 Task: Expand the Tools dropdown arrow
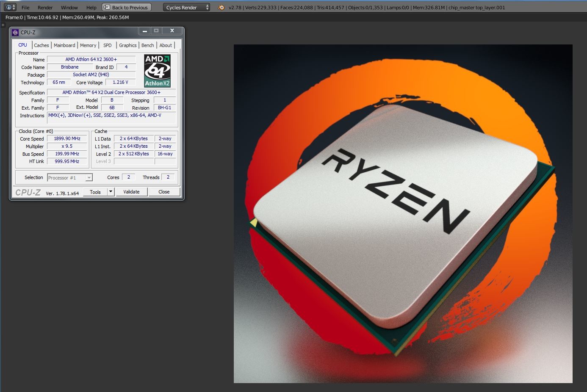[x=111, y=192]
